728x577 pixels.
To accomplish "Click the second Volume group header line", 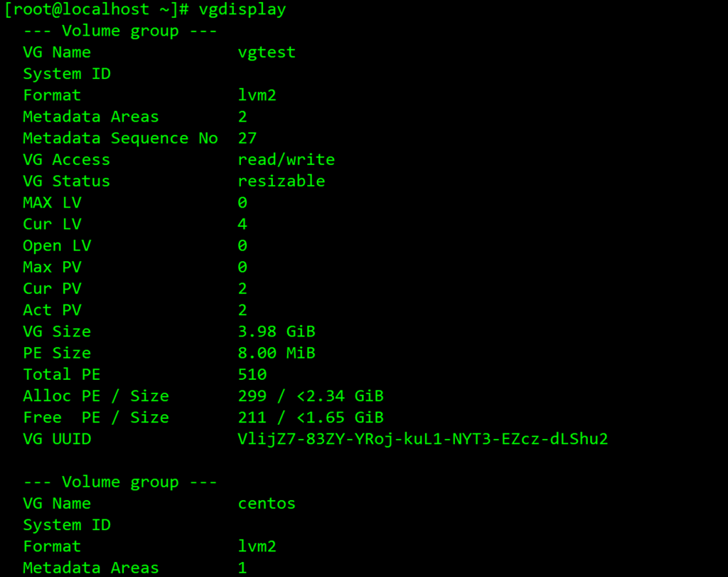I will point(120,482).
